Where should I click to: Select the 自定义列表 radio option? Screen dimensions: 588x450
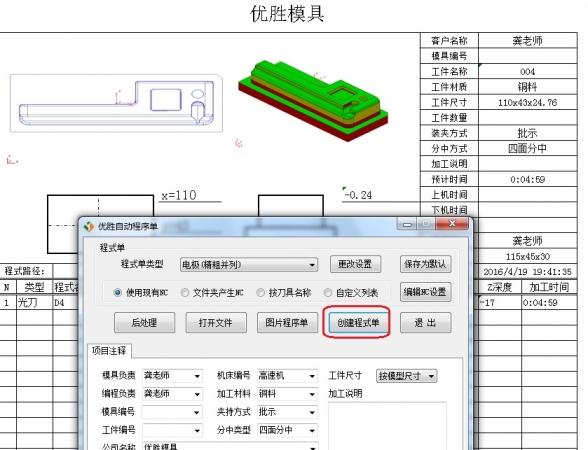coord(328,292)
